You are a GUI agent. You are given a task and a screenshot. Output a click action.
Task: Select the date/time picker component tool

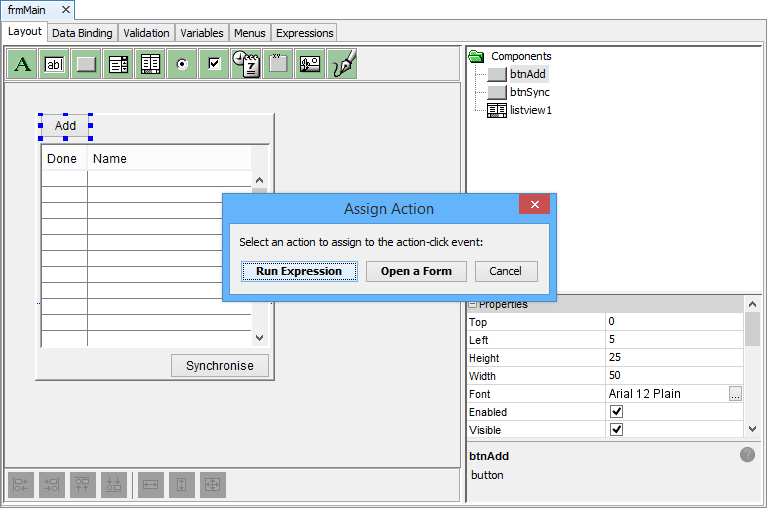pyautogui.click(x=246, y=64)
